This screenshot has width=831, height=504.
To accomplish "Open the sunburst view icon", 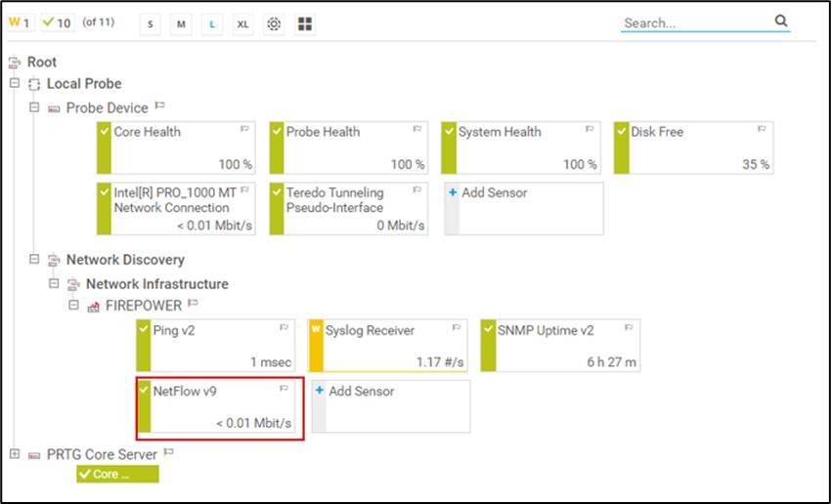I will click(x=274, y=23).
